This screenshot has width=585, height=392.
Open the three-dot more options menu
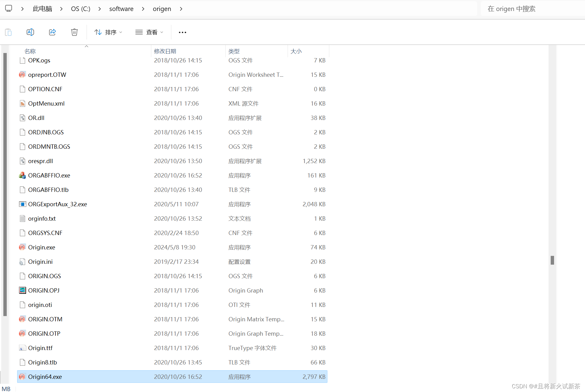tap(183, 32)
